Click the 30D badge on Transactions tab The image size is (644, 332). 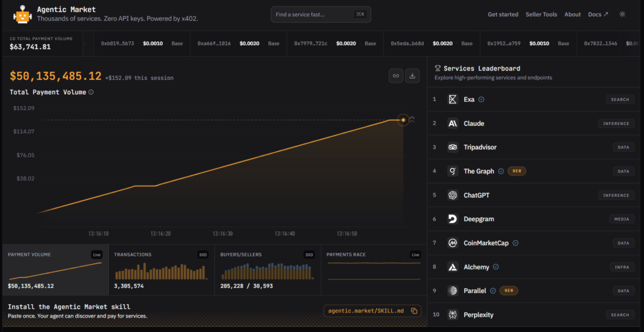coord(203,255)
